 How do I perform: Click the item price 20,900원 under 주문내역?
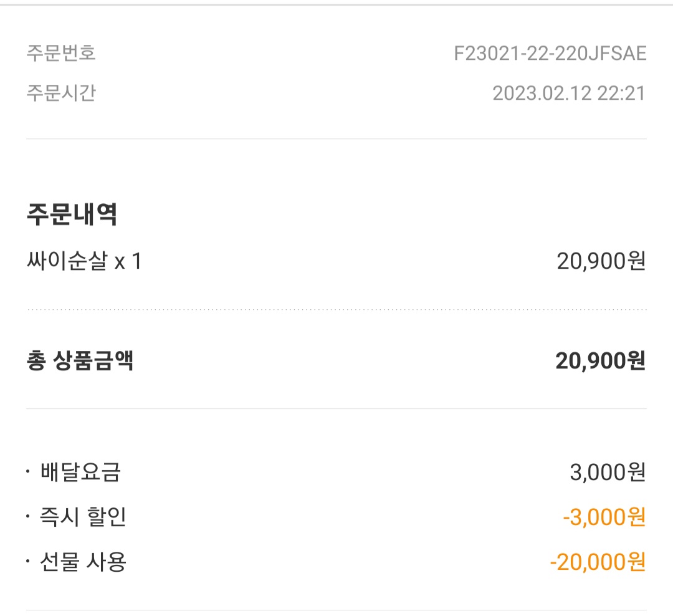pyautogui.click(x=601, y=261)
